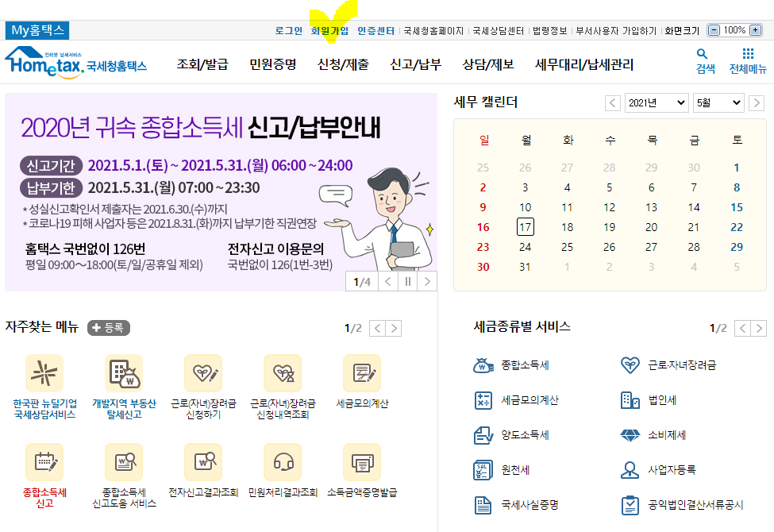Image resolution: width=774 pixels, height=532 pixels.
Task: Click the 종합소득세 신고/납부안내 banner
Action: pyautogui.click(x=221, y=191)
